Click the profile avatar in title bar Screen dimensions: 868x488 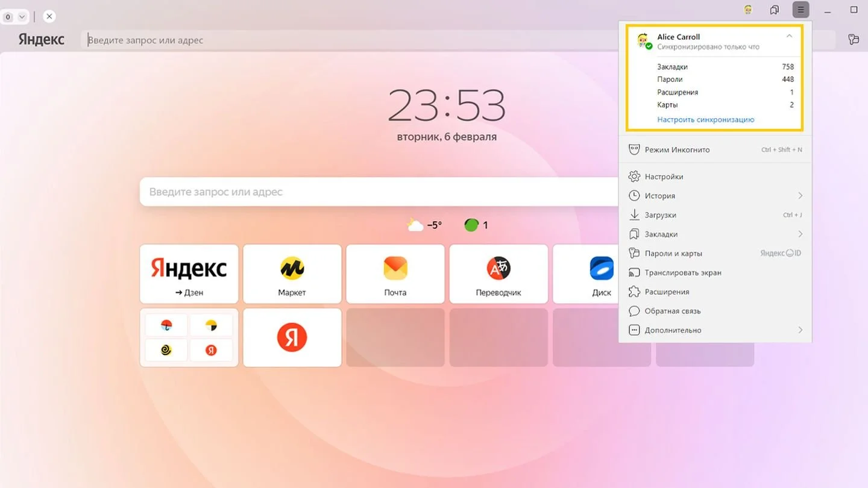748,10
